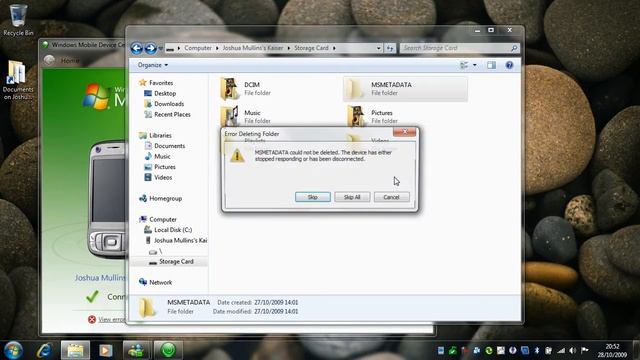Close the Error Deleting Folder dialog
The height and width of the screenshot is (360, 640).
(x=404, y=131)
